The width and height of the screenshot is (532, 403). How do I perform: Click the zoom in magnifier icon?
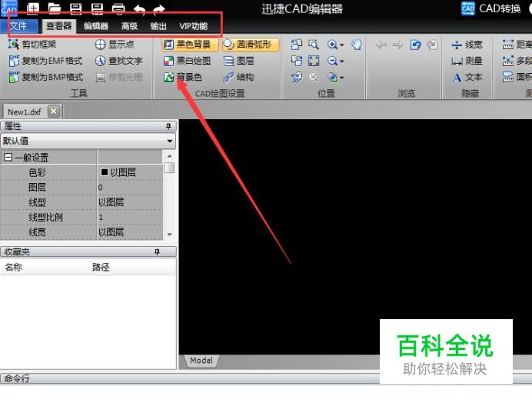pyautogui.click(x=332, y=45)
